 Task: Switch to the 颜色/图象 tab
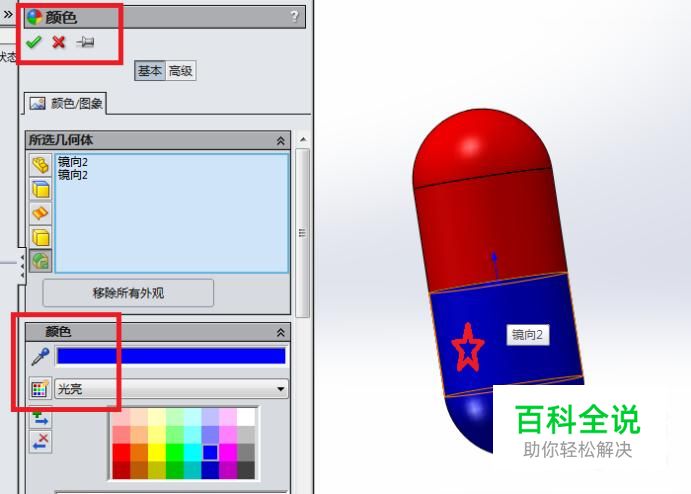(x=65, y=104)
